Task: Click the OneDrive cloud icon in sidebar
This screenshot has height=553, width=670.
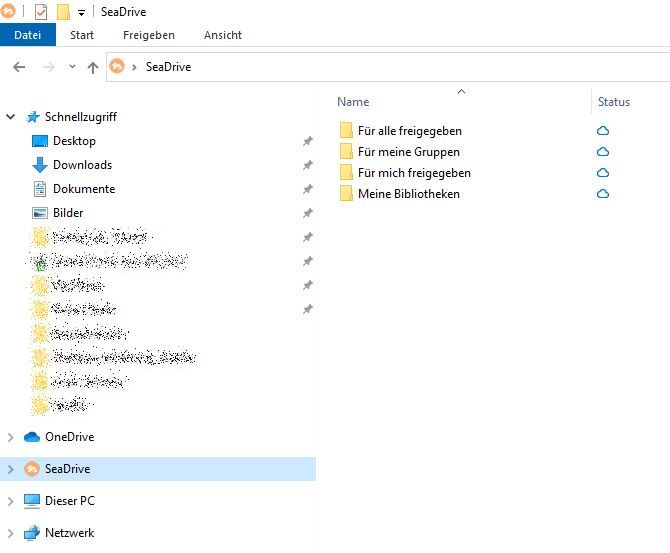Action: 32,437
